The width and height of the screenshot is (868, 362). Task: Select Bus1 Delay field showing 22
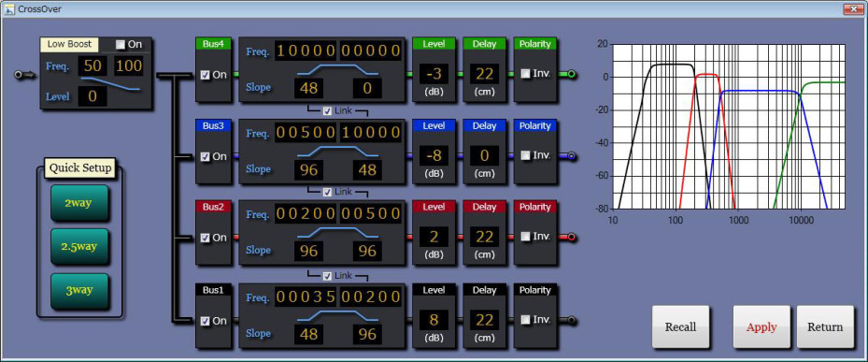[485, 320]
